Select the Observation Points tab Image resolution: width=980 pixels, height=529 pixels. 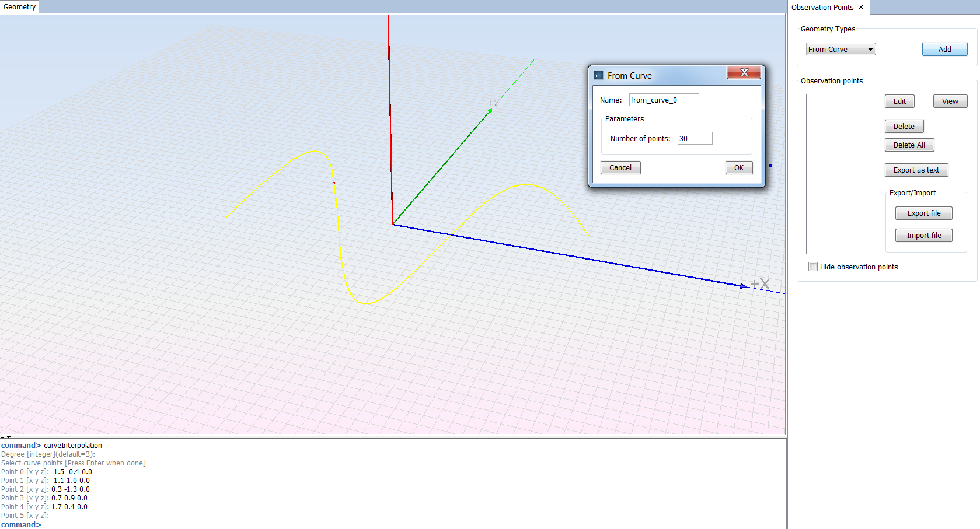822,8
